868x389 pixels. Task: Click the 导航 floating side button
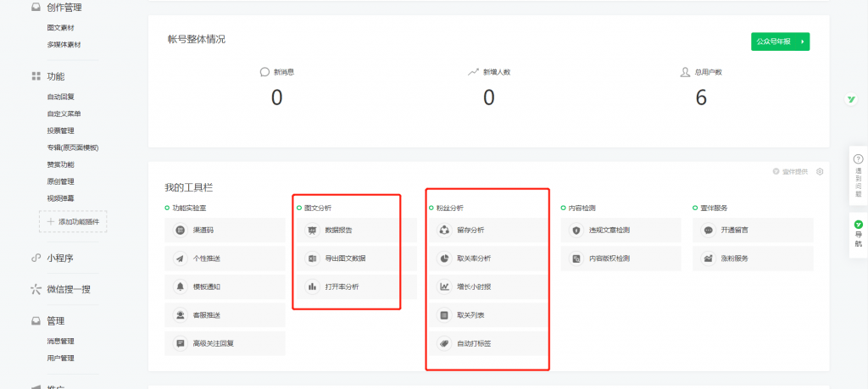pyautogui.click(x=858, y=234)
